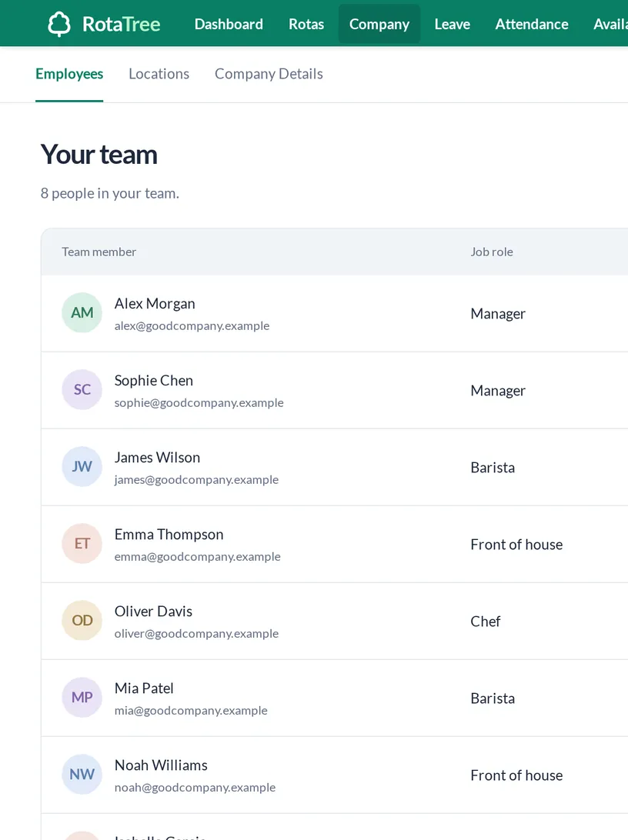Click the SC avatar for Sophie Chen

[x=82, y=389]
